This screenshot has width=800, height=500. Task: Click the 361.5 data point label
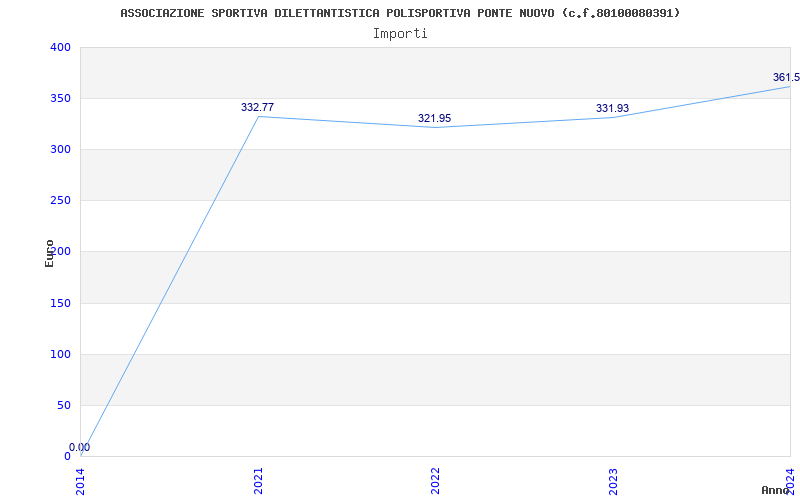point(785,77)
